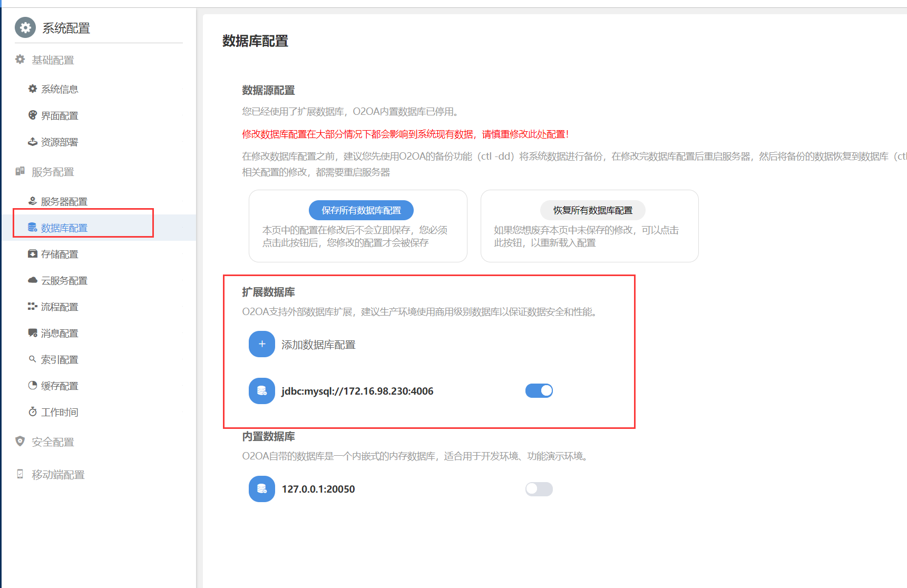Screen dimensions: 907x588
Task: Disable the jdbc:mysql://172.16.98.230:4006 database toggle
Action: 539,390
